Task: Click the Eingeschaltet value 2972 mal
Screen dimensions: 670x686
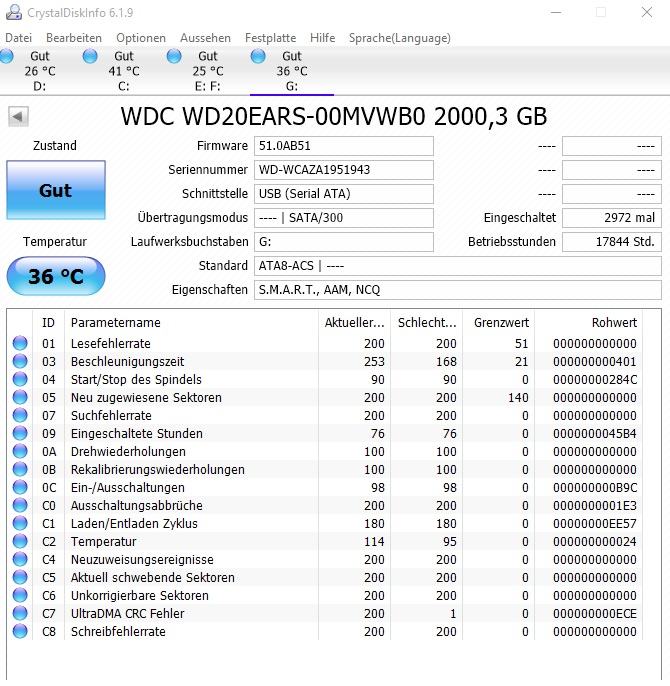Action: (x=612, y=218)
